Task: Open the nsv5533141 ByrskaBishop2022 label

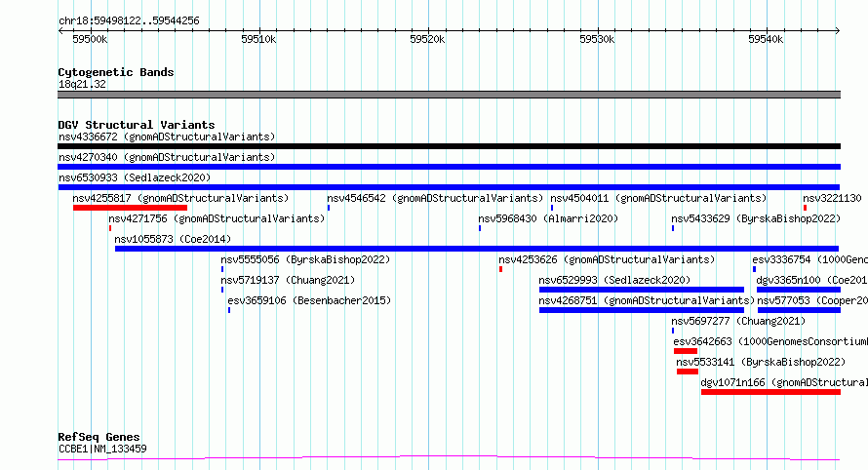Action: point(761,362)
